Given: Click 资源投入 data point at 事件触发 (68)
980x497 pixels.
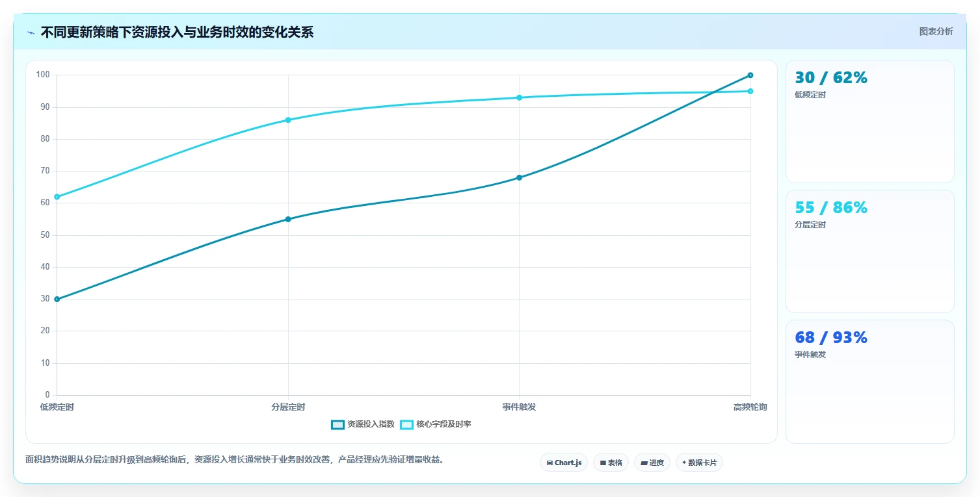Looking at the screenshot, I should click(519, 177).
